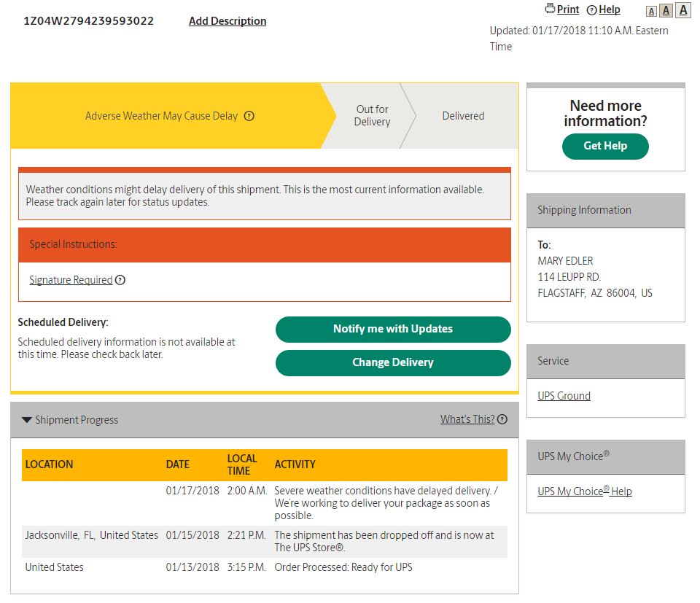
Task: Click the Service panel header
Action: 606,361
